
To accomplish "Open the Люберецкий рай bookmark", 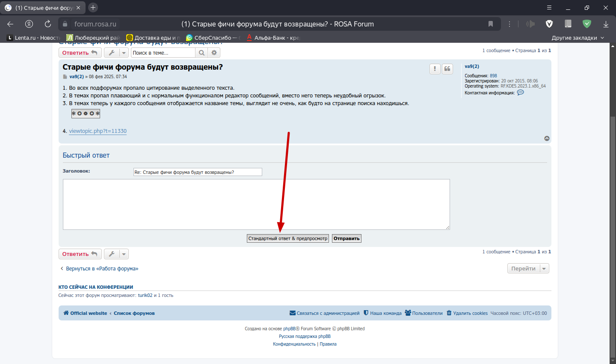I will click(x=93, y=38).
